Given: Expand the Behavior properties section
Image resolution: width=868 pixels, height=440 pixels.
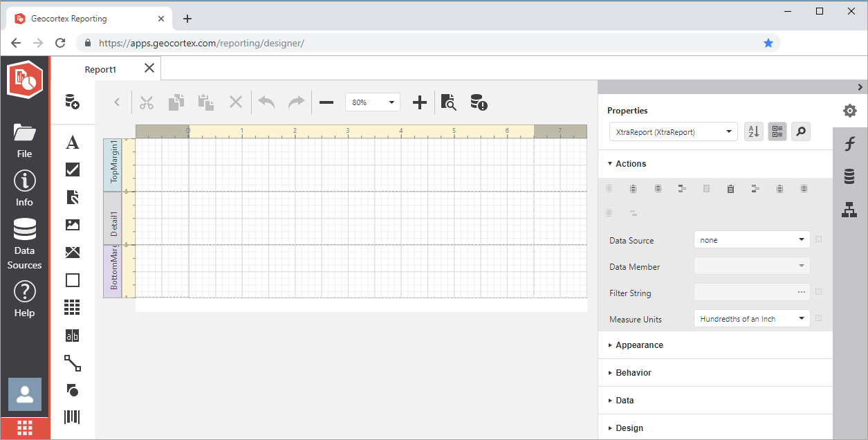Looking at the screenshot, I should [x=634, y=372].
